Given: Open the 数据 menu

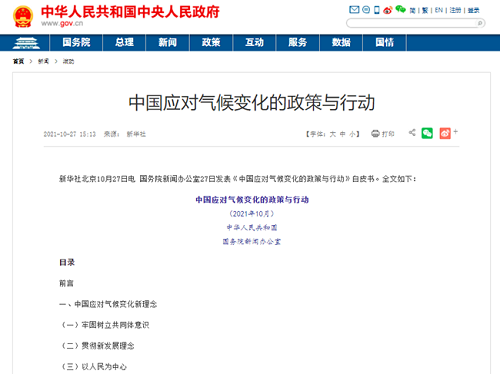Looking at the screenshot, I should [341, 42].
